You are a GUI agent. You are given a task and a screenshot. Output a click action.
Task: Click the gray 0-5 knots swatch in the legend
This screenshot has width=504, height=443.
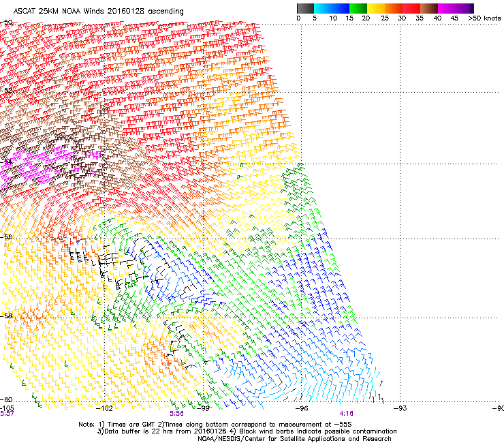[305, 8]
